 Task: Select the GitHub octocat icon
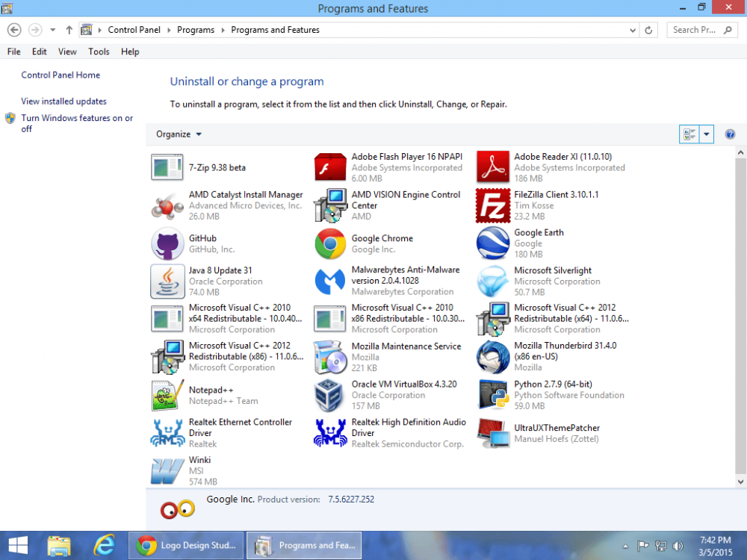pyautogui.click(x=167, y=243)
